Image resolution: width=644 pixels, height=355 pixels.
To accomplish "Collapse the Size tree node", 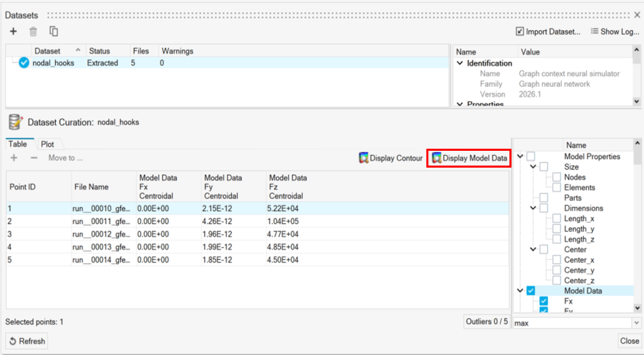I will [533, 167].
